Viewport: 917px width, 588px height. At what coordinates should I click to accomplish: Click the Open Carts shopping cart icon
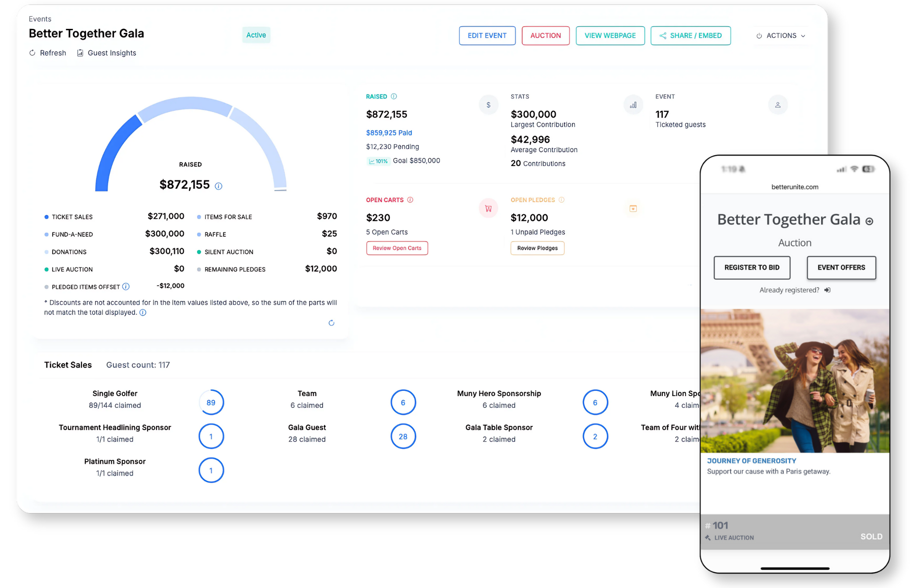488,209
